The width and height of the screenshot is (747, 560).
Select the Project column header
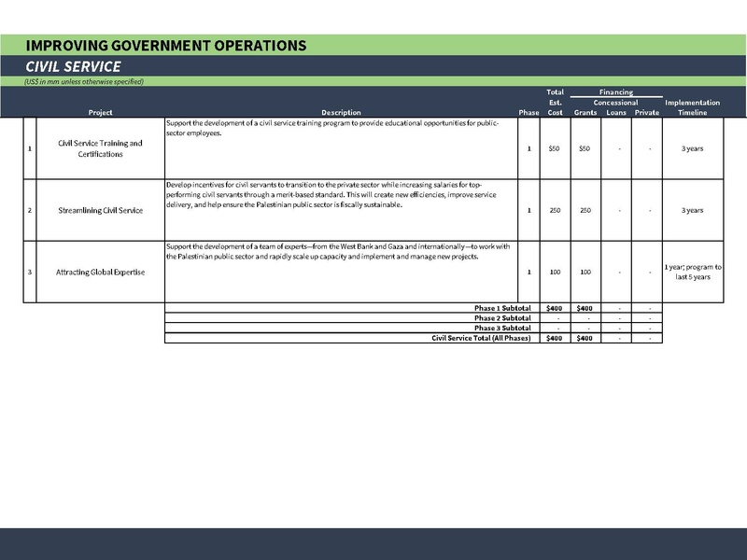click(100, 112)
